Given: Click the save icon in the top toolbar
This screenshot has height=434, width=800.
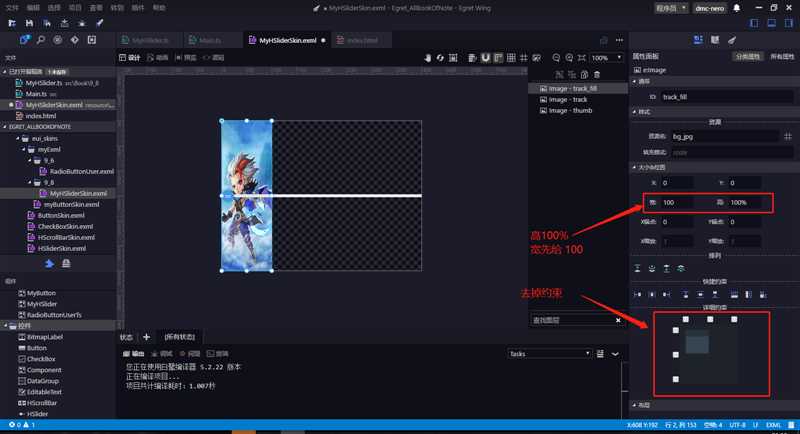Looking at the screenshot, I should click(29, 23).
